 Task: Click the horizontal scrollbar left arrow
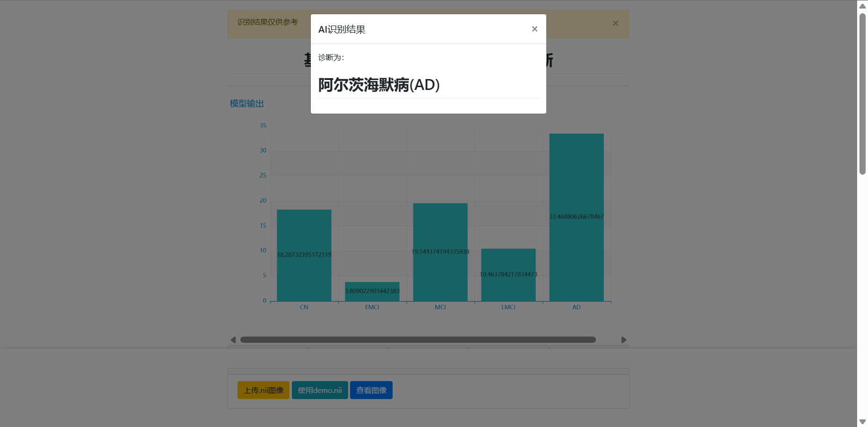[x=233, y=340]
